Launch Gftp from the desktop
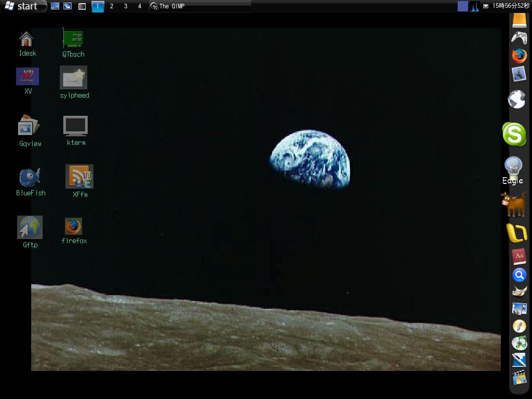 30,227
